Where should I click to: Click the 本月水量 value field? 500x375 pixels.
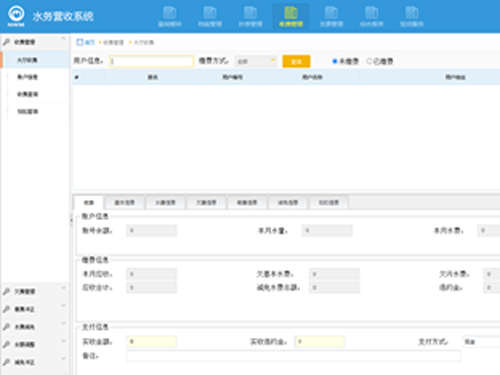click(327, 230)
